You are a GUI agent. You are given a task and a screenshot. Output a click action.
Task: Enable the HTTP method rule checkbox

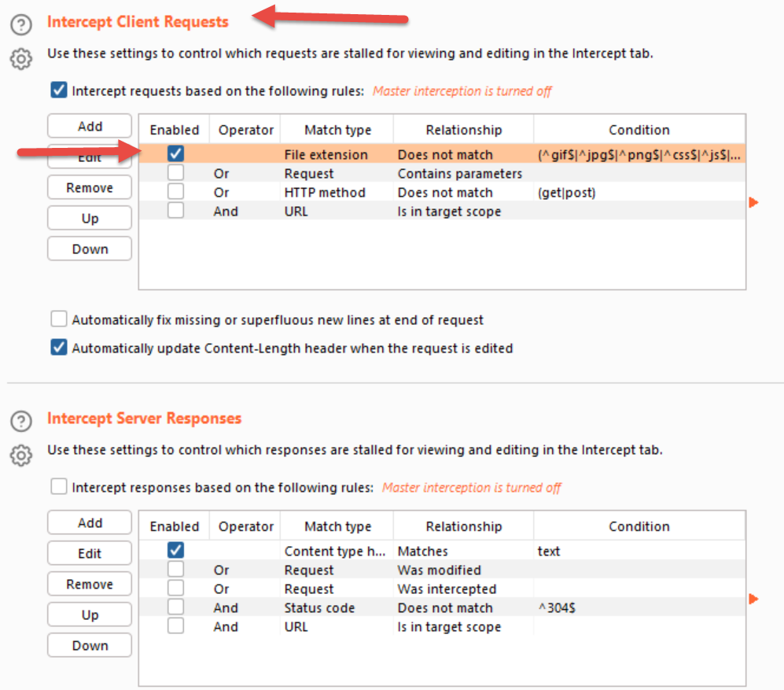click(x=175, y=192)
